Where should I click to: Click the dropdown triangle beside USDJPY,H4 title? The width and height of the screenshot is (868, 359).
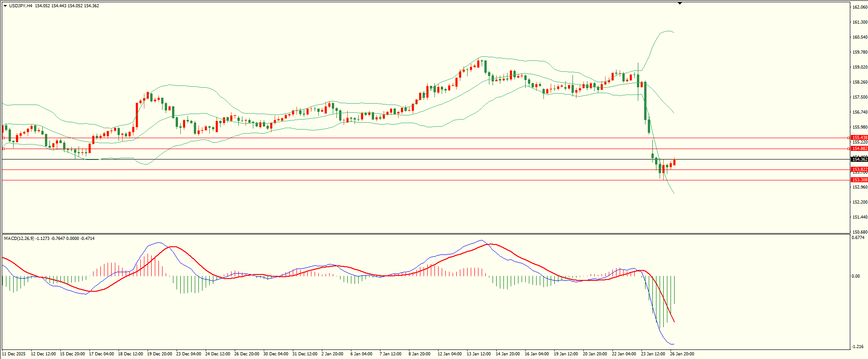[x=5, y=6]
